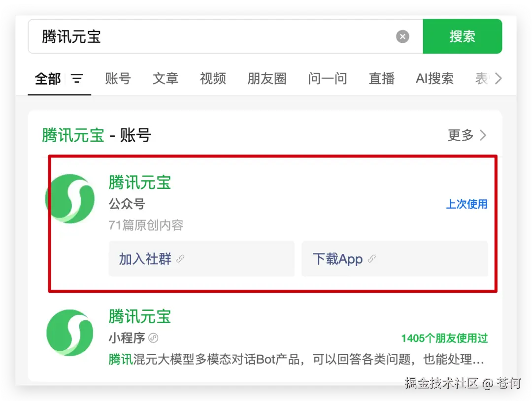Click the 腾讯元宝 - 账号 section heading
Screen dimensions: 532x401
click(x=97, y=135)
